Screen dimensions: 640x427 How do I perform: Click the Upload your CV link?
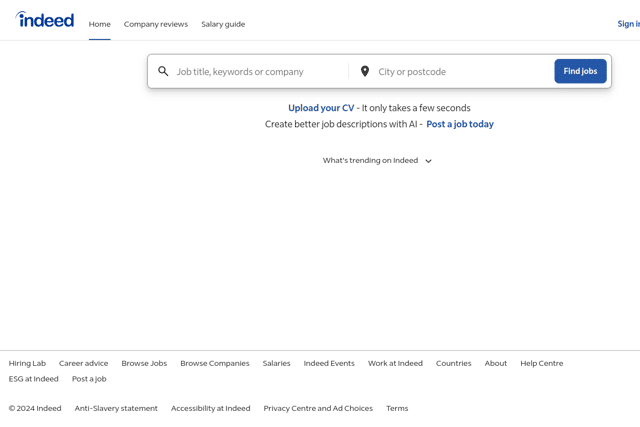(321, 108)
